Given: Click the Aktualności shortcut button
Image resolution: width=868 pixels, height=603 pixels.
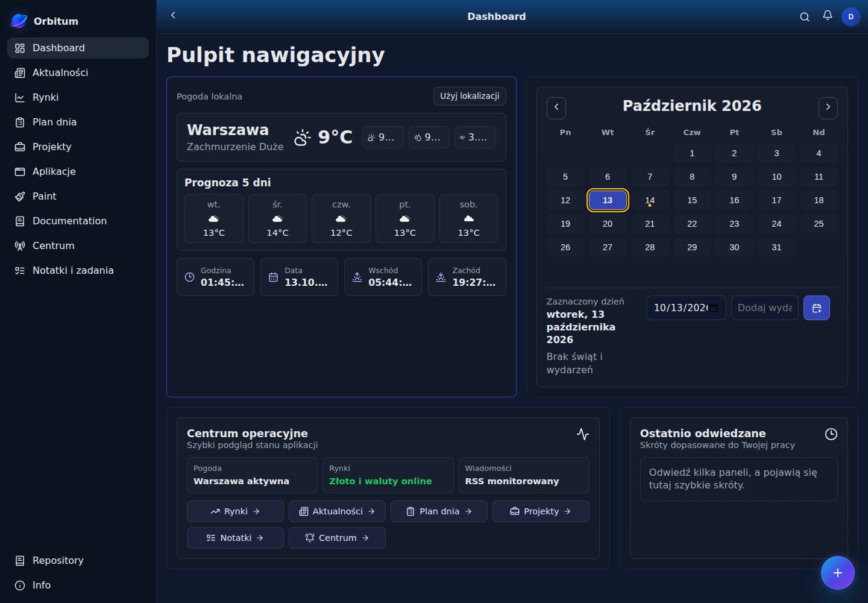Looking at the screenshot, I should point(337,511).
